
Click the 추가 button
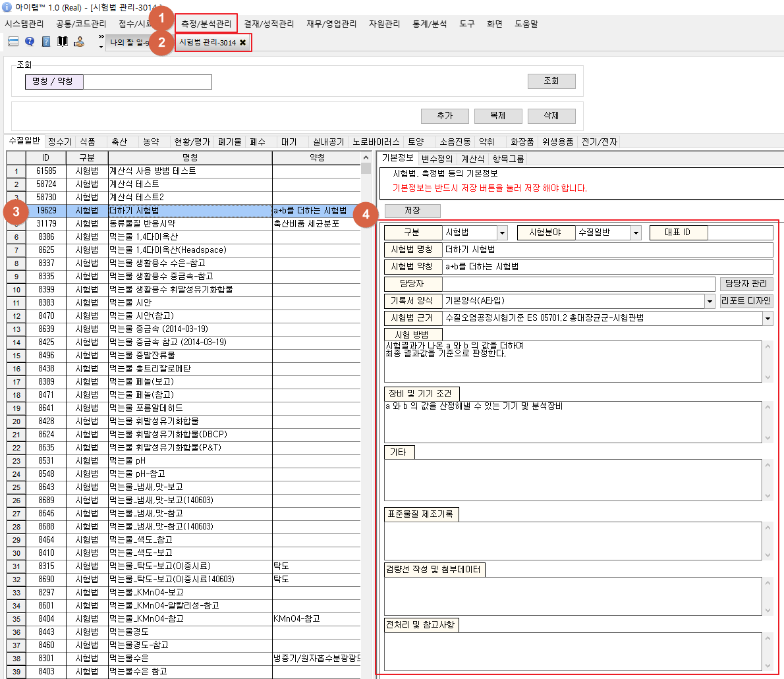(x=445, y=116)
